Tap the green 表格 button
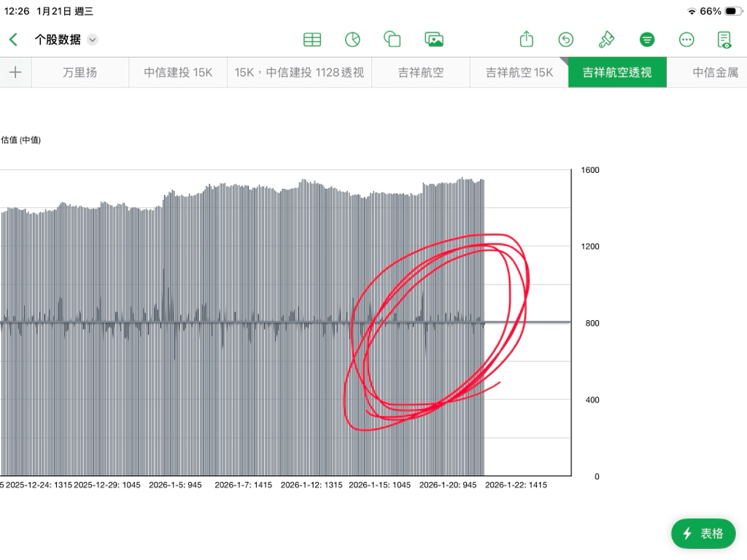Viewport: 747px width, 560px height. [x=703, y=533]
